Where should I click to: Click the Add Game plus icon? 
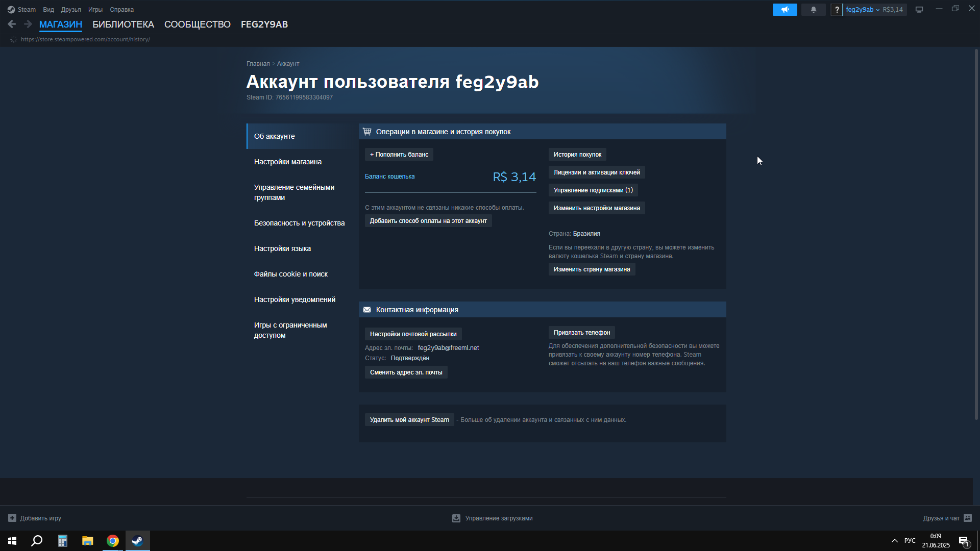12,518
